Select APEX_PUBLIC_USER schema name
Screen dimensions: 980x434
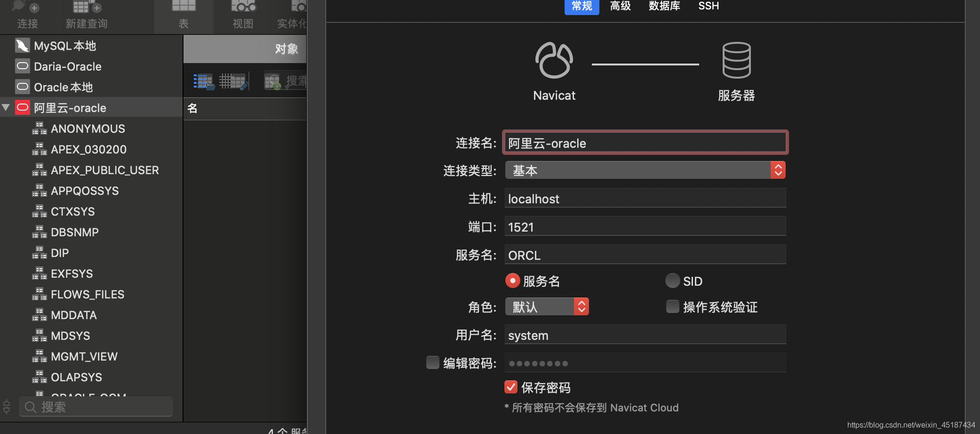pyautogui.click(x=105, y=170)
